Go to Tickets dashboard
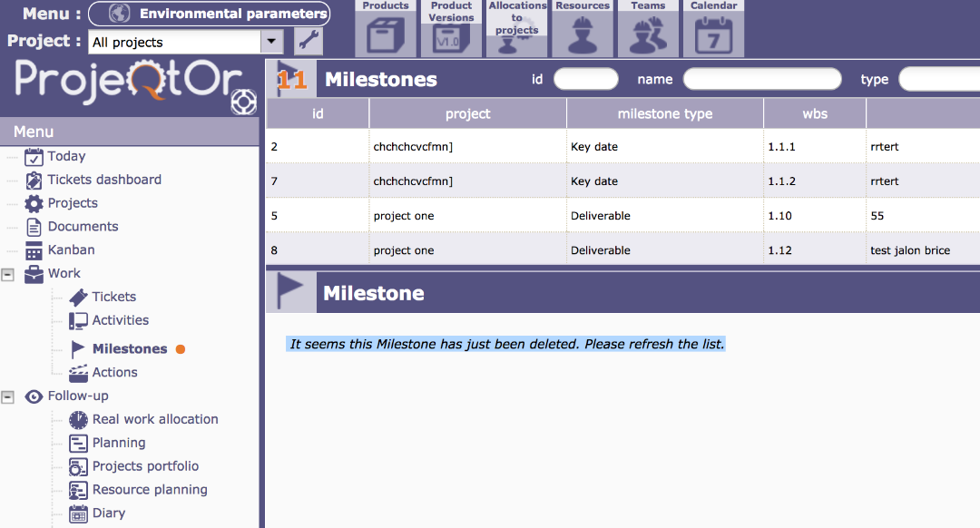The height and width of the screenshot is (528, 980). point(104,180)
